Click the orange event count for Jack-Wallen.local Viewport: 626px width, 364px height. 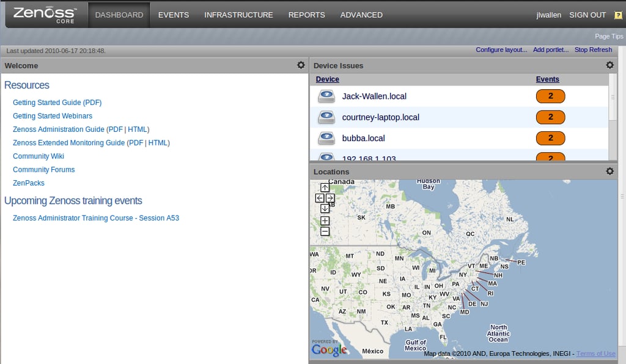point(551,96)
